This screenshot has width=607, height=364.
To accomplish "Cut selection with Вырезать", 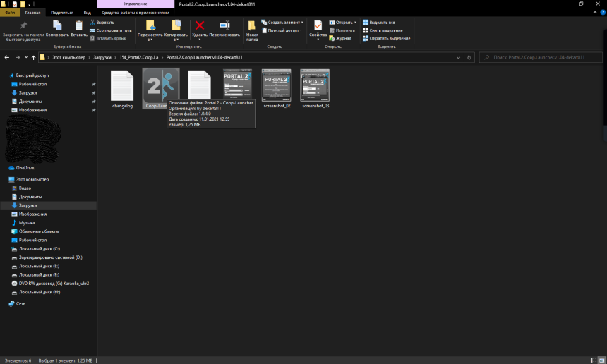I will [102, 23].
